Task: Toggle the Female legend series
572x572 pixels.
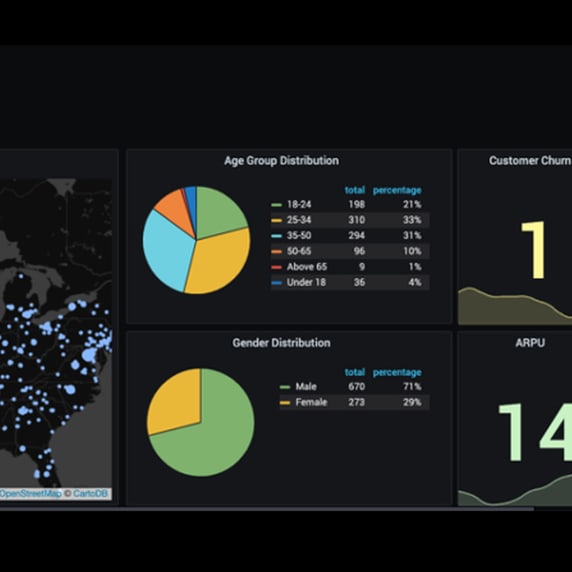Action: [311, 402]
